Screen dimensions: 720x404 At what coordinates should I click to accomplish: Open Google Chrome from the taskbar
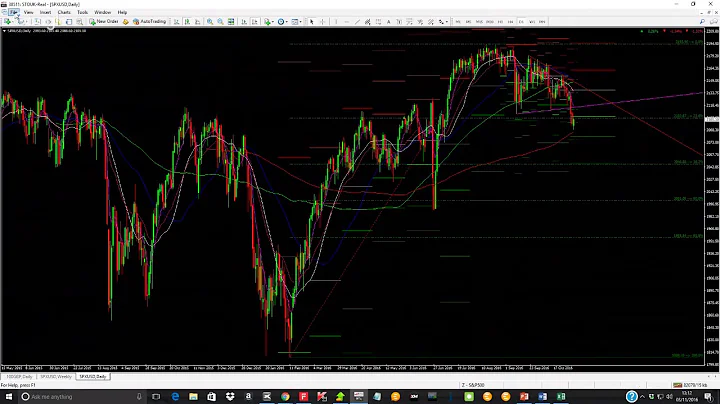285,397
